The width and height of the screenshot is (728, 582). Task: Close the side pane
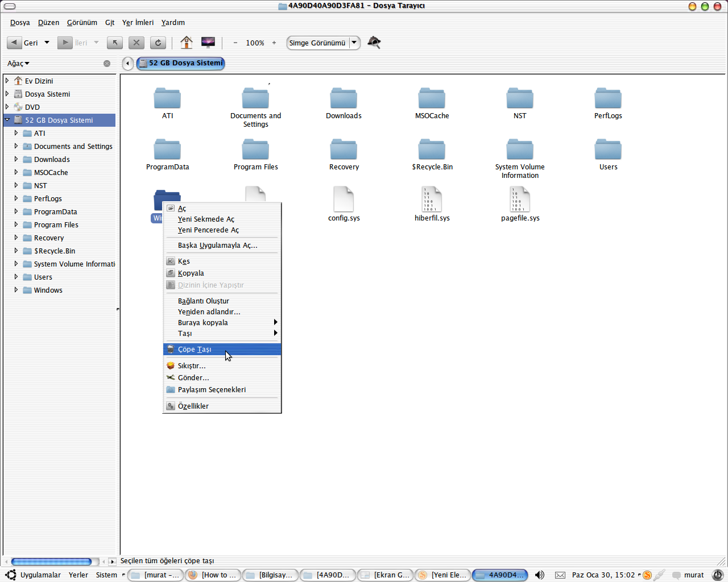[107, 63]
